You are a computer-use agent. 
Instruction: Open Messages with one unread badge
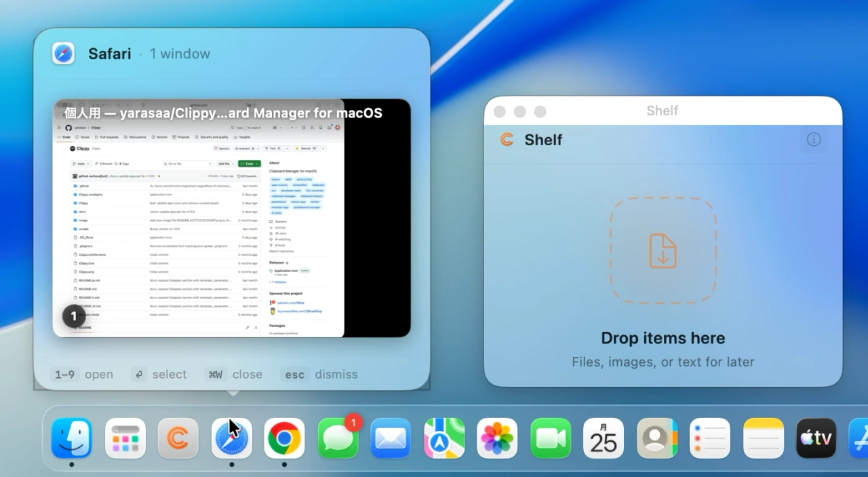[338, 438]
